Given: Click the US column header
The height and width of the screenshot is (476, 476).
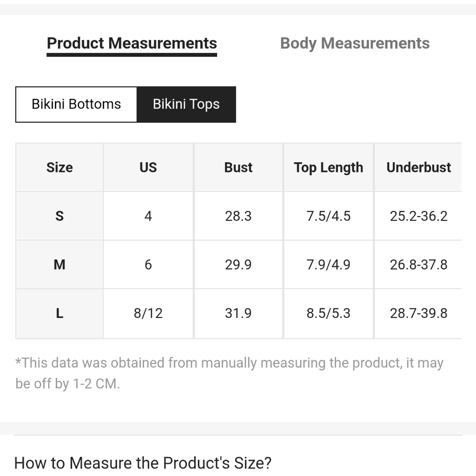Looking at the screenshot, I should pos(148,167).
